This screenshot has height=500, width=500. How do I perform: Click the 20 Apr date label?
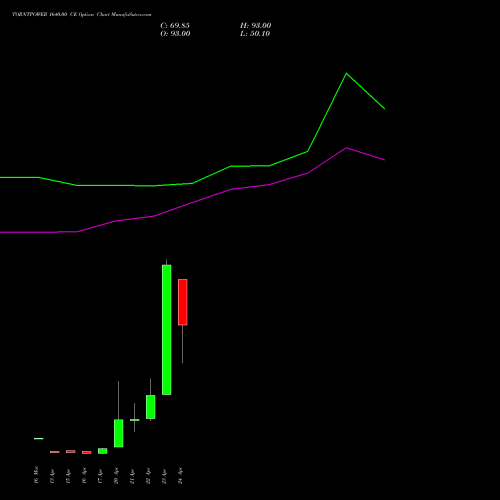point(116,476)
